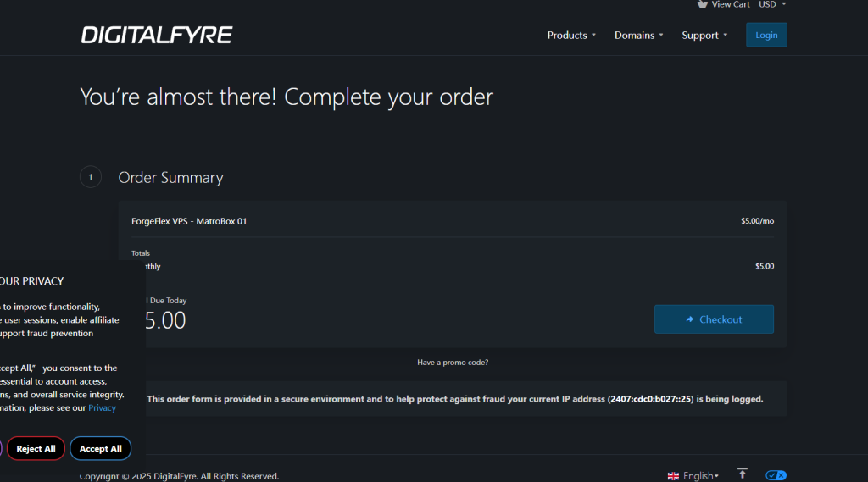
Task: Click the Order Summary heading
Action: tap(170, 178)
